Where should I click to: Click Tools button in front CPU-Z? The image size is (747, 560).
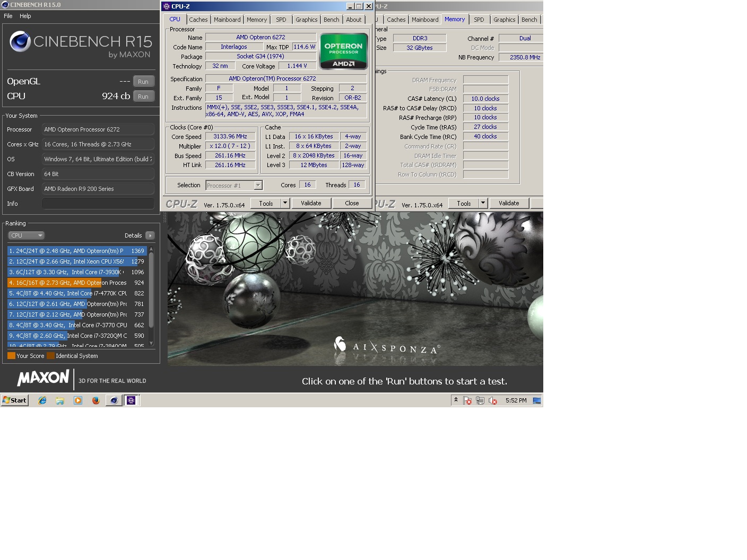pos(266,203)
